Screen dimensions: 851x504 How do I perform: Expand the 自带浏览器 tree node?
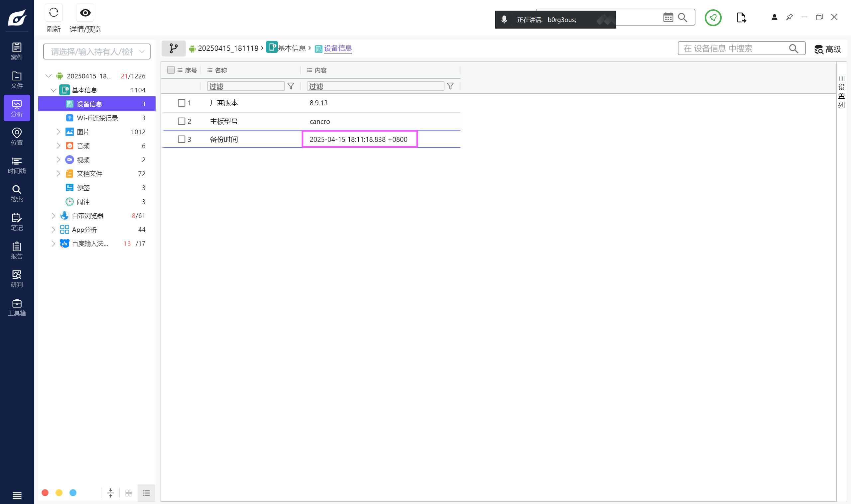[x=53, y=216]
